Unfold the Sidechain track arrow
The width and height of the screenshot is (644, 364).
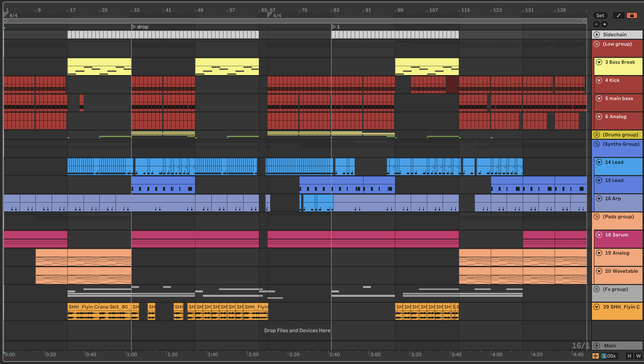[x=597, y=35]
